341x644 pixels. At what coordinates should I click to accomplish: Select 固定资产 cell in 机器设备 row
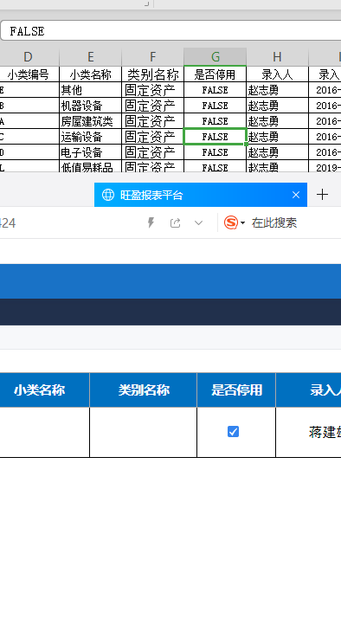153,106
